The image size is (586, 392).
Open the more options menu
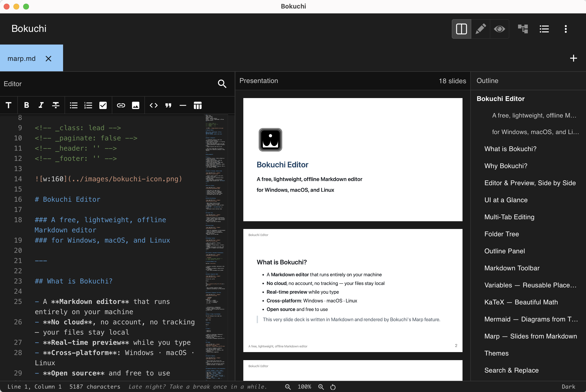click(566, 29)
